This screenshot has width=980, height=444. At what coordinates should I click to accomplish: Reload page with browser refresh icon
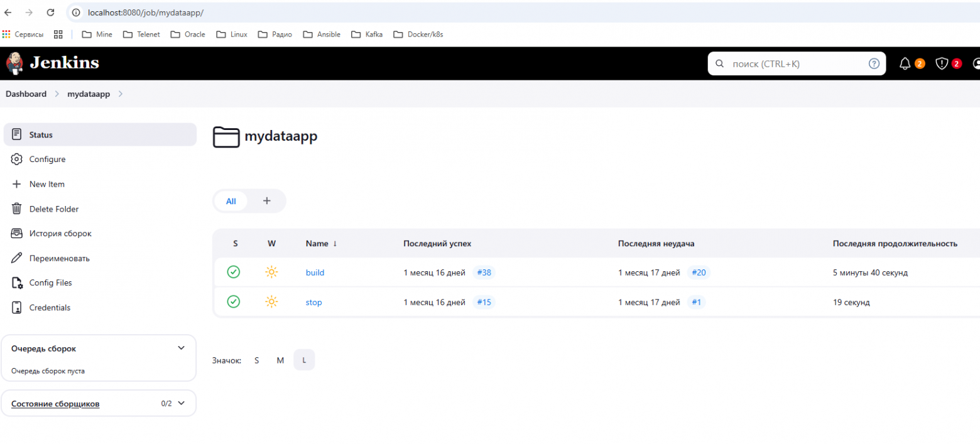[x=51, y=13]
